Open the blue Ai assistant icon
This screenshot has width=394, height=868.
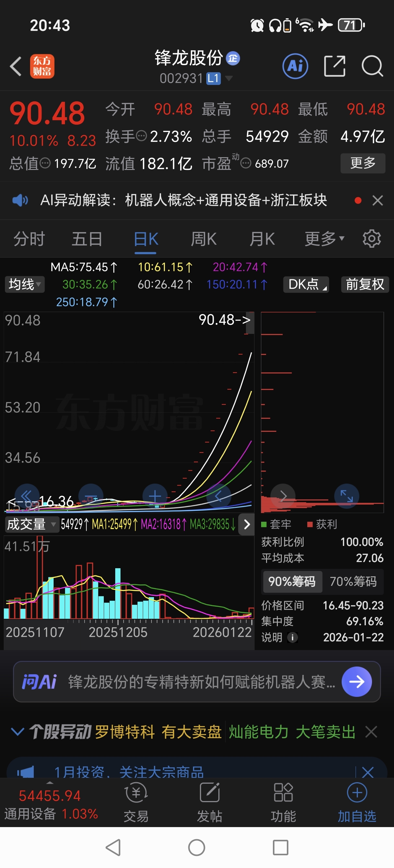(295, 66)
